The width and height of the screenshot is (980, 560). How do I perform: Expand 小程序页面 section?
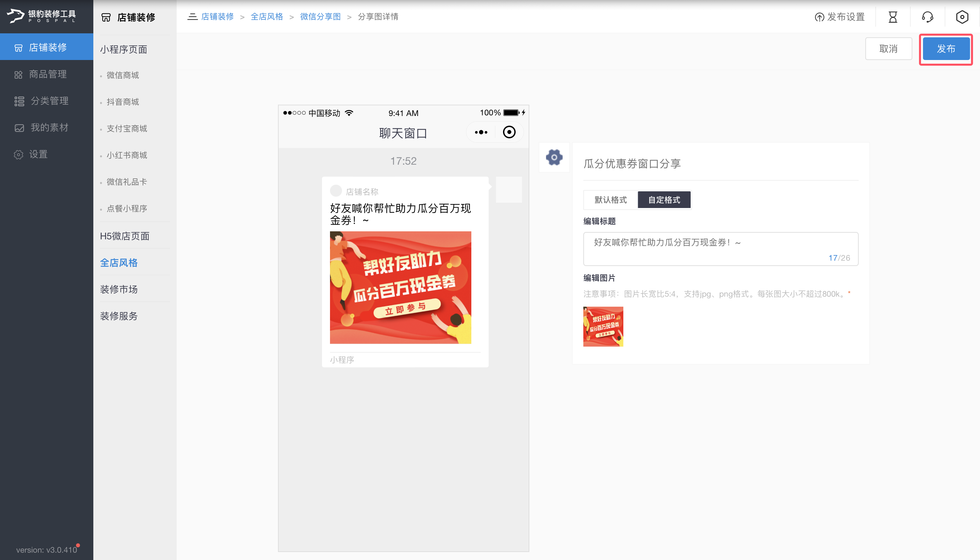(x=123, y=50)
